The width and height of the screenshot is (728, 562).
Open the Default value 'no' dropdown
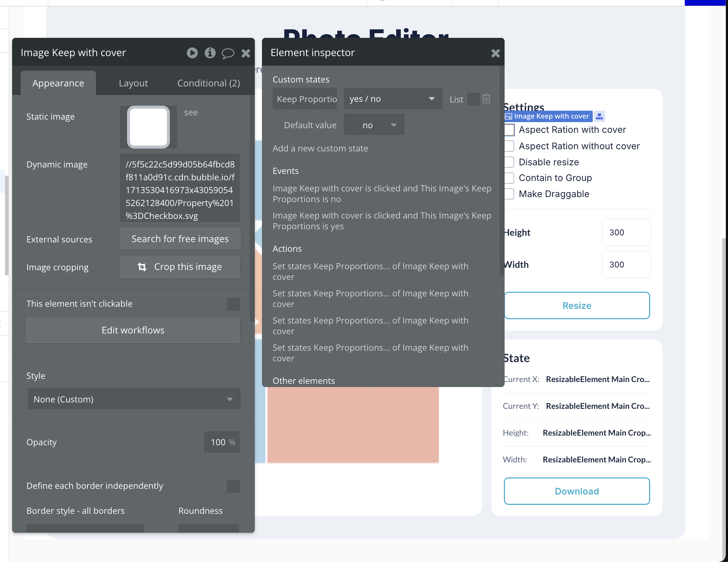[374, 125]
